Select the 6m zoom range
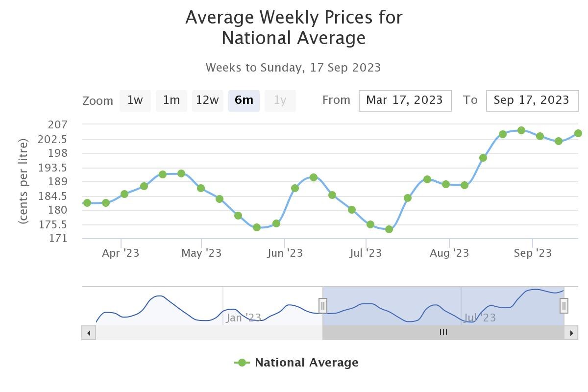The image size is (588, 392). pos(244,100)
